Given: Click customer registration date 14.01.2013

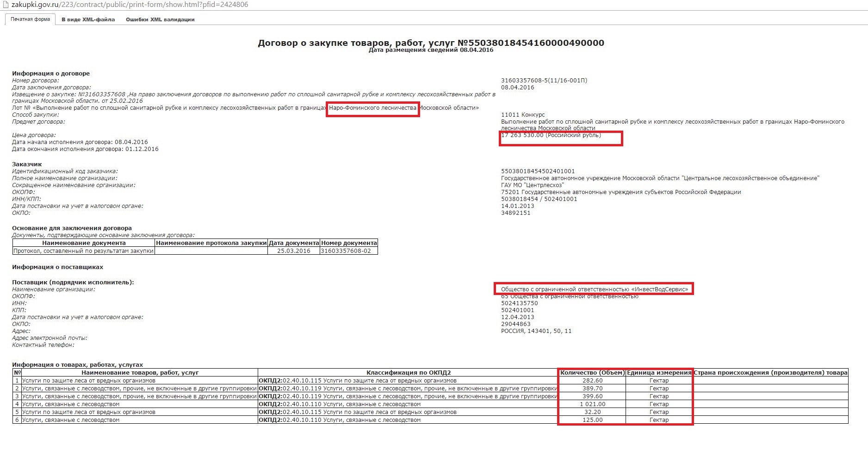Looking at the screenshot, I should [518, 206].
